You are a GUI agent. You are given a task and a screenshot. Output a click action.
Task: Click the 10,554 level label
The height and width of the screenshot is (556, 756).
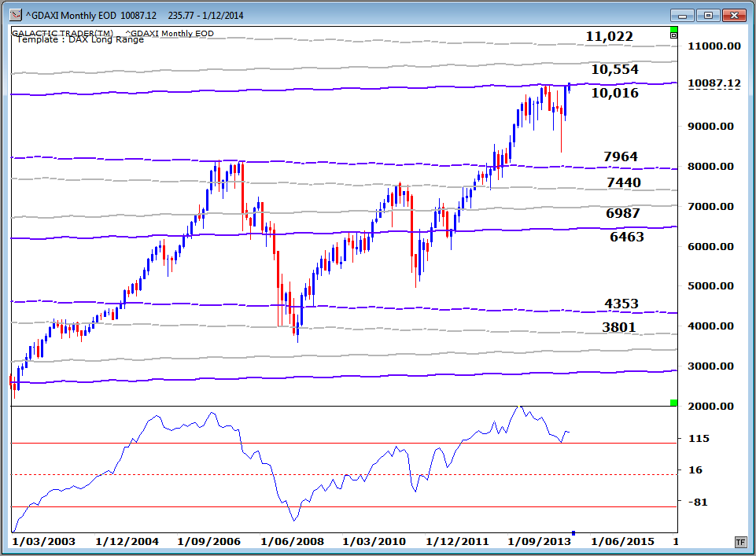tap(614, 69)
